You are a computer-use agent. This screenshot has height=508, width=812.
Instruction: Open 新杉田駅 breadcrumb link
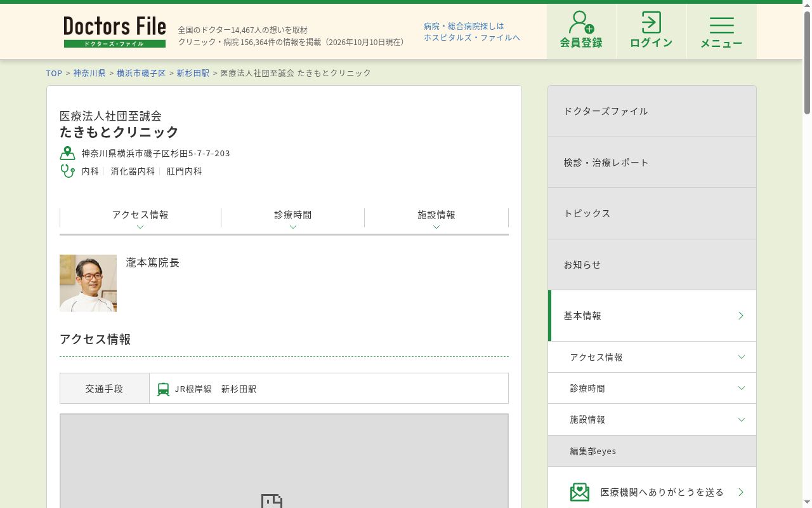coord(193,73)
